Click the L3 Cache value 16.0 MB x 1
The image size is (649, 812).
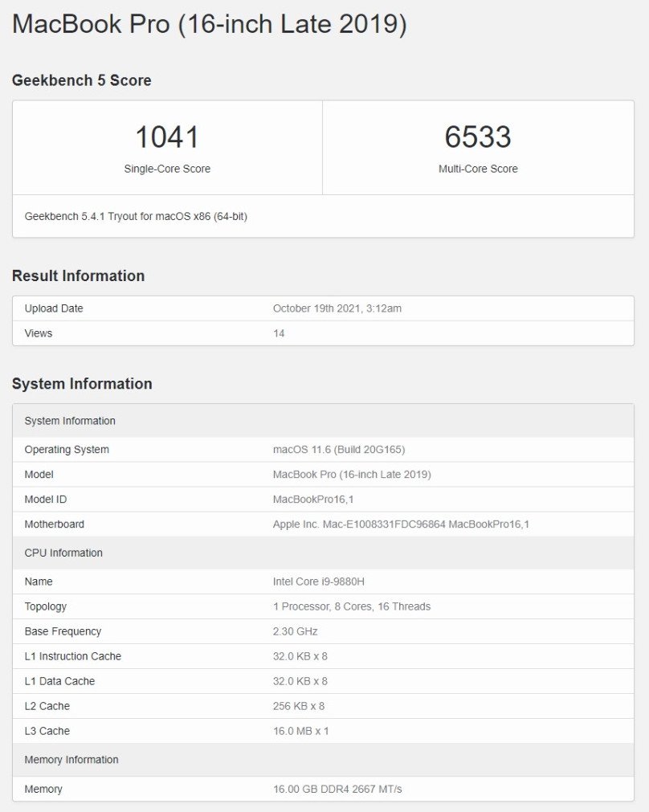[x=300, y=731]
